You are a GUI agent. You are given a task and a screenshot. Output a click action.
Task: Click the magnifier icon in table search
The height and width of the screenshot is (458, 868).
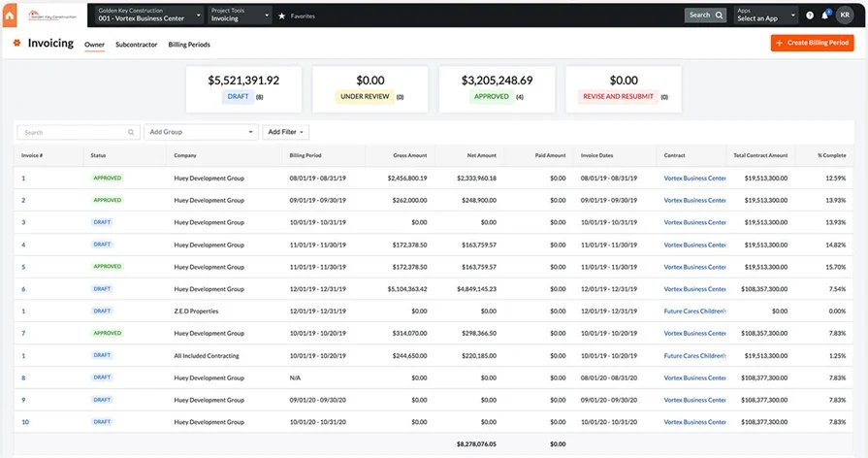[131, 132]
